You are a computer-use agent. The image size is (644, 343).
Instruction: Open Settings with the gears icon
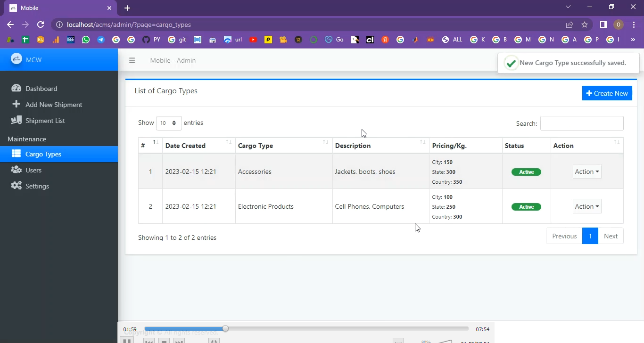coord(17,186)
